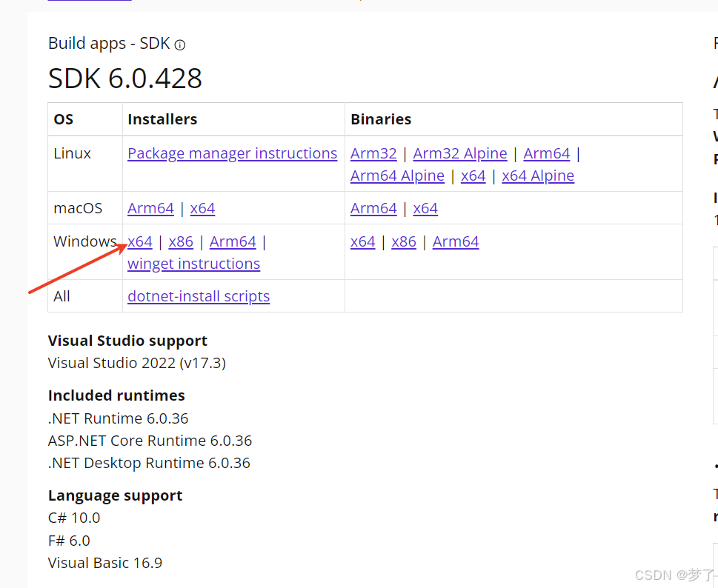This screenshot has height=588, width=718.
Task: Select .NET Runtime 6.0.36 text
Action: point(118,418)
